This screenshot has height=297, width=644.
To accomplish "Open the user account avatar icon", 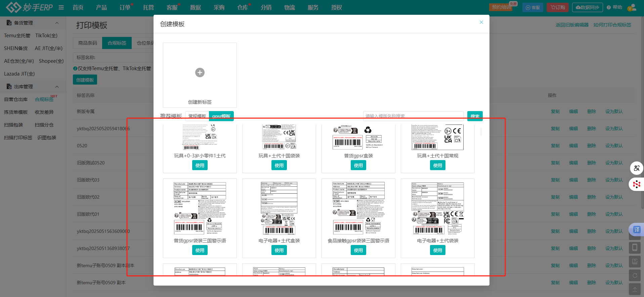I will [632, 7].
